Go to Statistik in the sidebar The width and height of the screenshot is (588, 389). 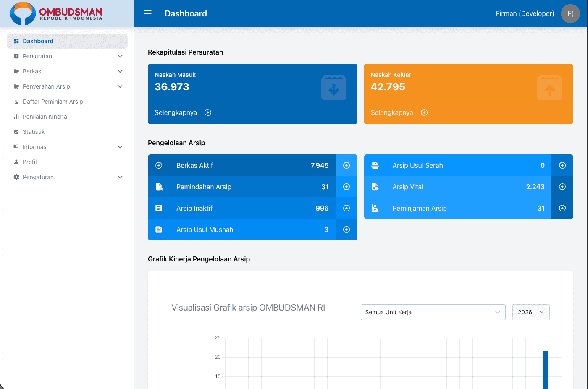[x=34, y=132]
